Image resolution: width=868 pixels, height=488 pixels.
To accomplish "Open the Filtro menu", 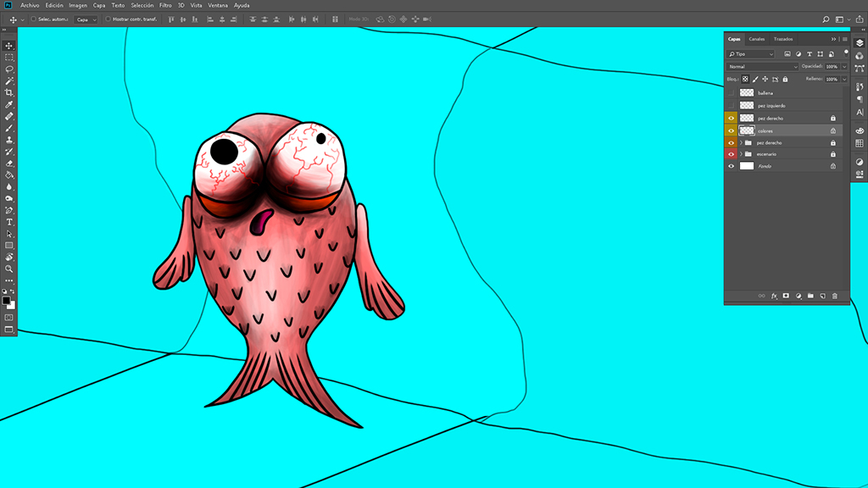I will [x=165, y=6].
